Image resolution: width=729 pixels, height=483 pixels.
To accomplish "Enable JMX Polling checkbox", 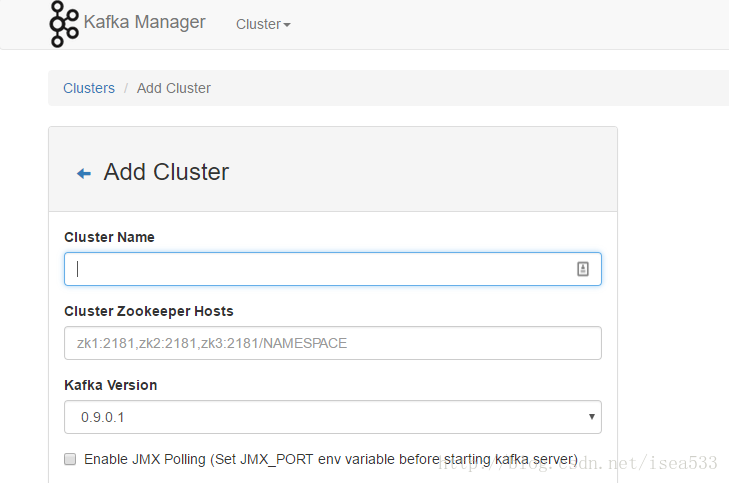I will point(70,459).
